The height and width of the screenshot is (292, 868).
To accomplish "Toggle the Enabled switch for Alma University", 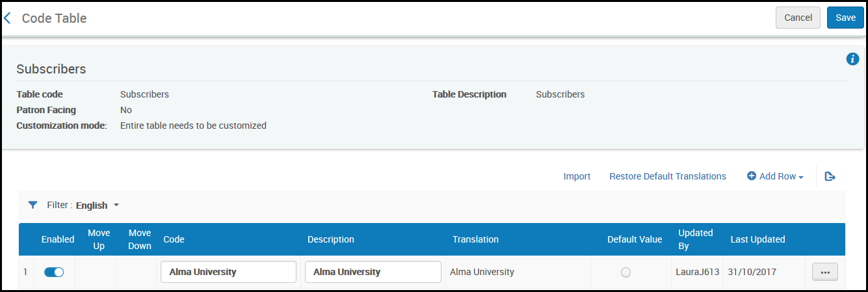I will [54, 272].
